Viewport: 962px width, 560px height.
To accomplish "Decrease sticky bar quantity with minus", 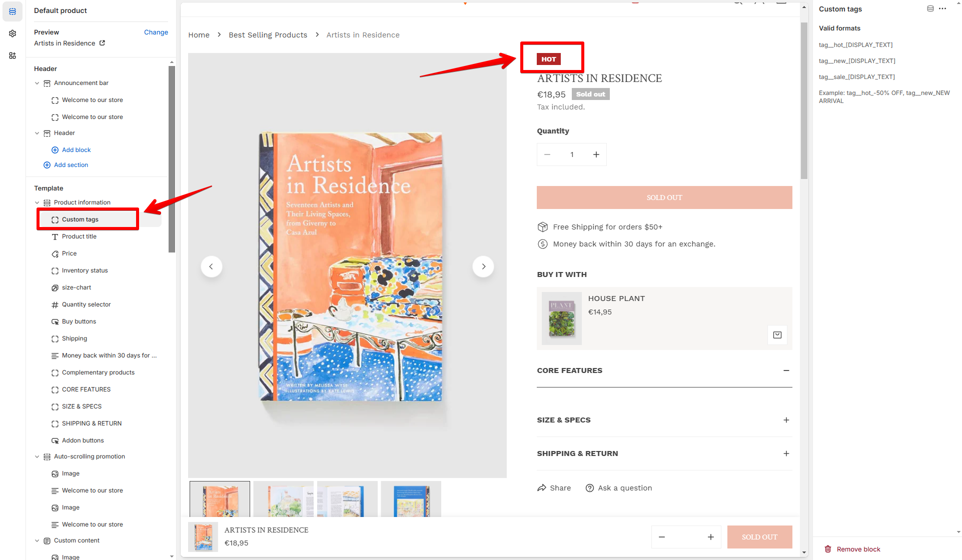I will coord(662,537).
